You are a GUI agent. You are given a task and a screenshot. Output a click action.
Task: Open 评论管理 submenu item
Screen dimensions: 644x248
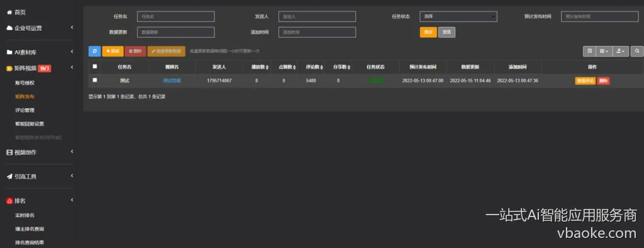[x=25, y=110]
